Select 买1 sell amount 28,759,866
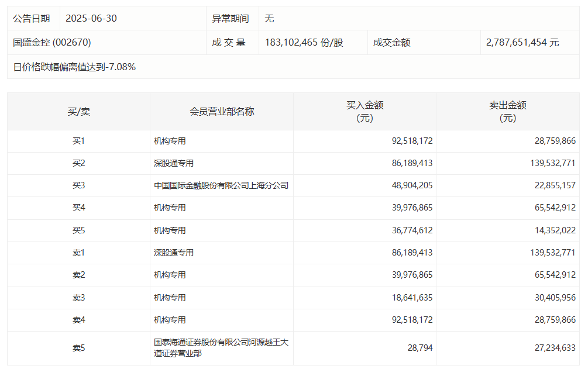 tap(555, 141)
